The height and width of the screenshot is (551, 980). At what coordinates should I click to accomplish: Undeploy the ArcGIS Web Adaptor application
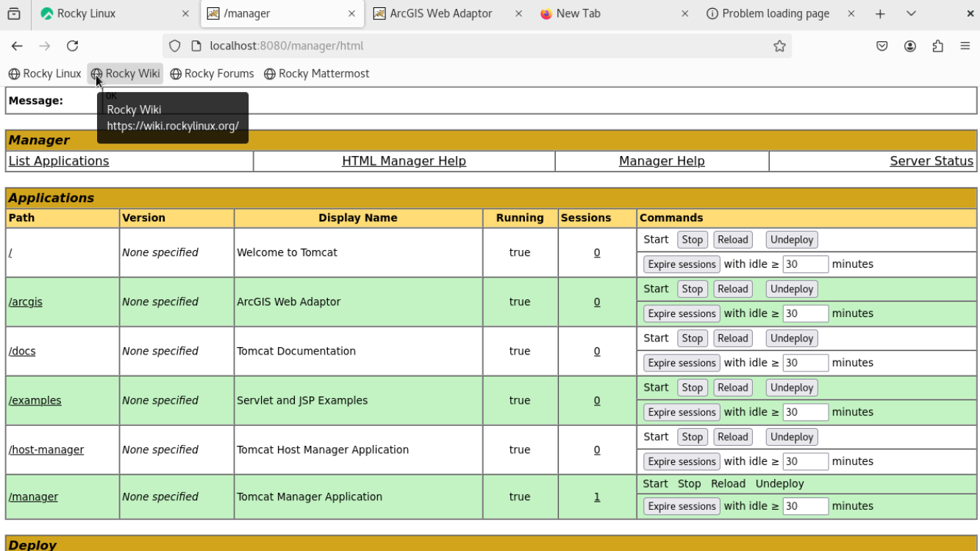(x=792, y=289)
